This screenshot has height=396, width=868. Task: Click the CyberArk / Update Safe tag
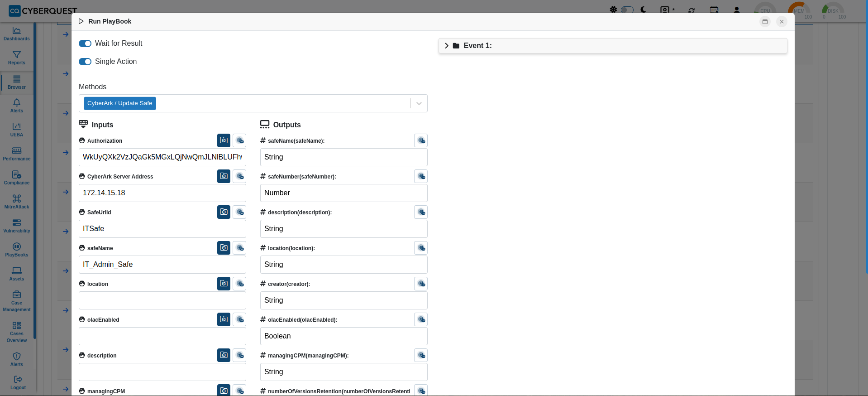(120, 103)
